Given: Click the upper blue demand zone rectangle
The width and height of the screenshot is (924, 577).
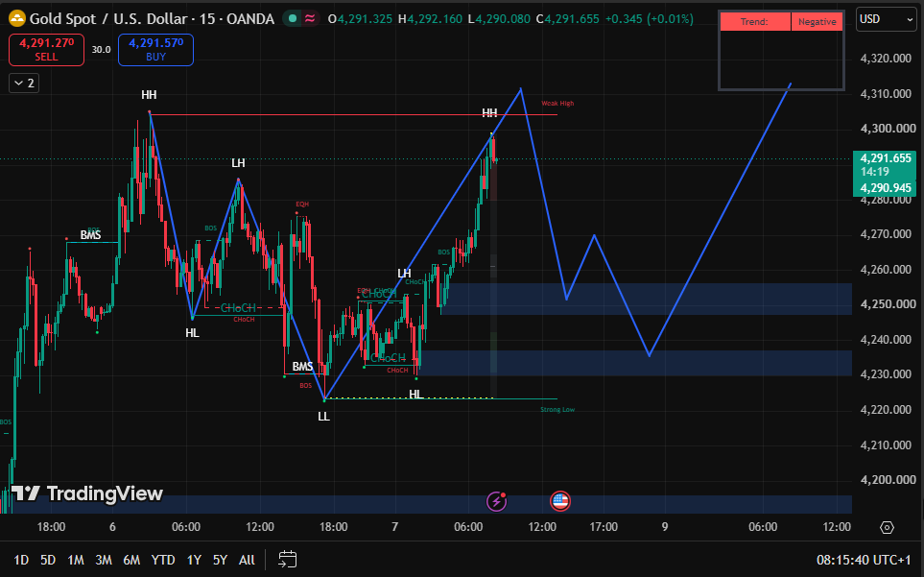Looking at the screenshot, I should (647, 299).
